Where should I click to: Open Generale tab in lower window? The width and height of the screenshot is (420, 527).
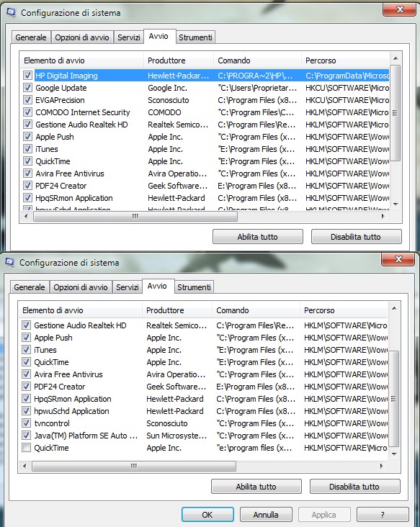(30, 287)
